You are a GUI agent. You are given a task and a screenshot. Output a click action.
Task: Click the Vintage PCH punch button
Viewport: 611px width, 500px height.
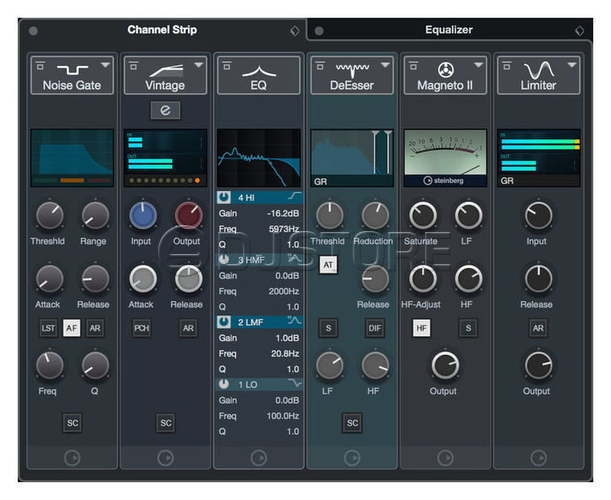(x=141, y=328)
